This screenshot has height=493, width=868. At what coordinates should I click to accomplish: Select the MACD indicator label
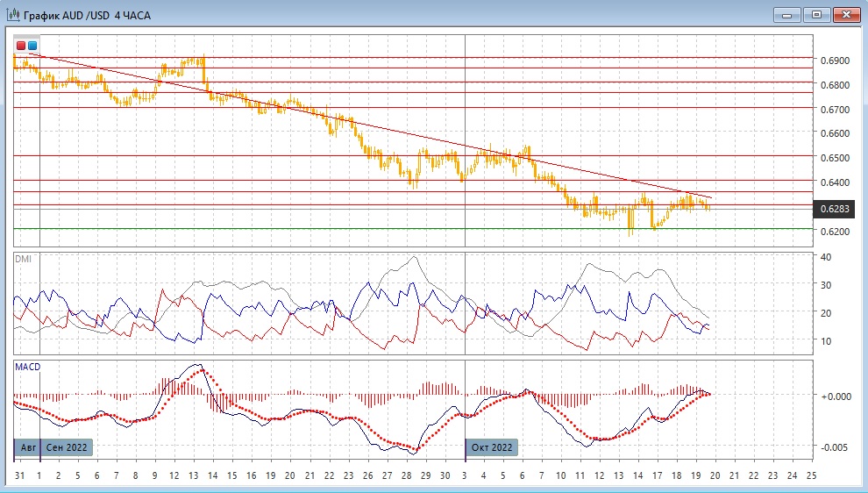(27, 366)
